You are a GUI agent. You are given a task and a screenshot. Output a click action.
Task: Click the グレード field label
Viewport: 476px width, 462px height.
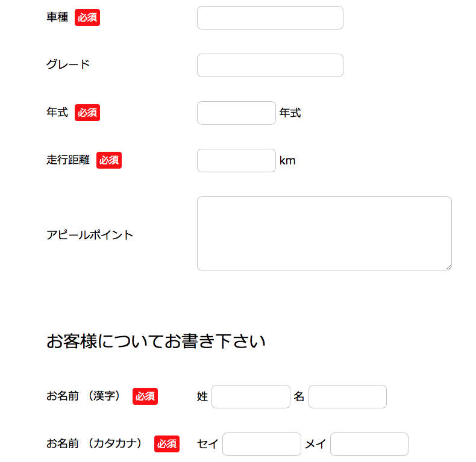click(x=68, y=64)
